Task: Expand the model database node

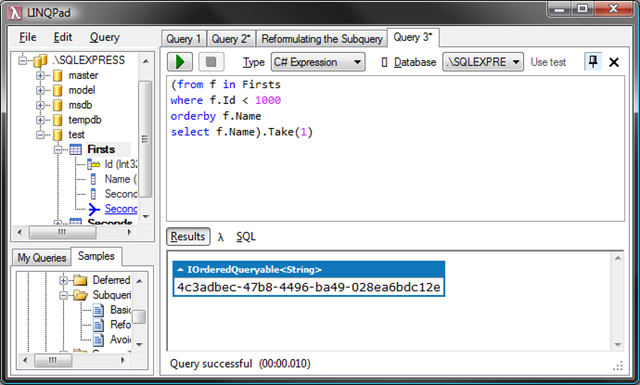Action: pyautogui.click(x=40, y=90)
